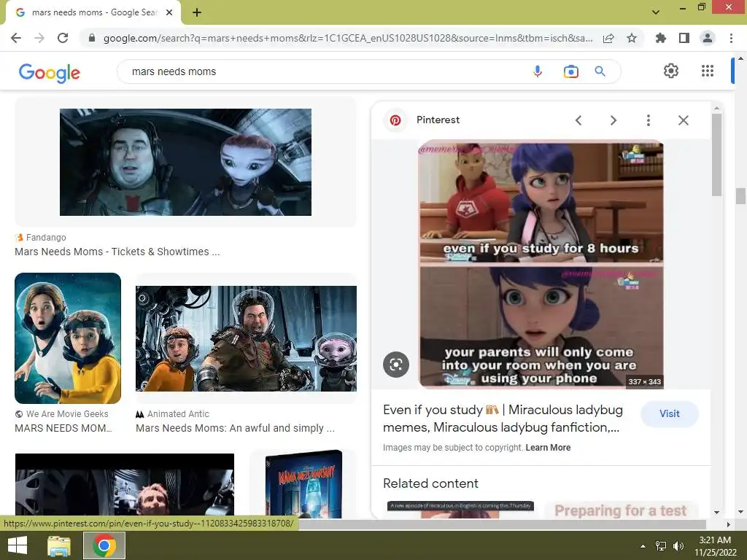Open File Explorer from the taskbar
747x560 pixels.
[x=59, y=545]
